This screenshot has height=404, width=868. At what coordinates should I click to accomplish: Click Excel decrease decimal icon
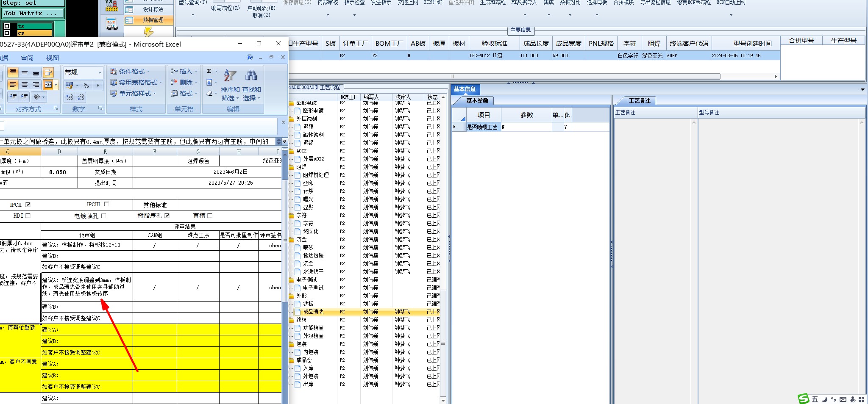click(81, 97)
